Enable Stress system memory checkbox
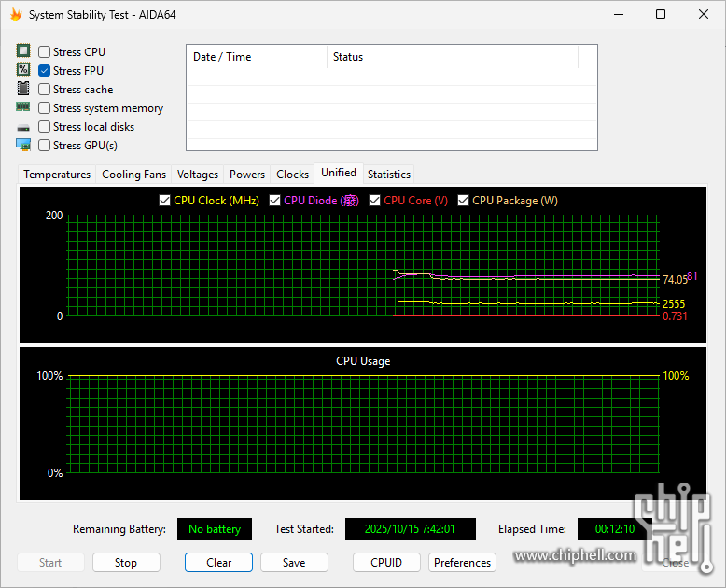 click(x=45, y=108)
